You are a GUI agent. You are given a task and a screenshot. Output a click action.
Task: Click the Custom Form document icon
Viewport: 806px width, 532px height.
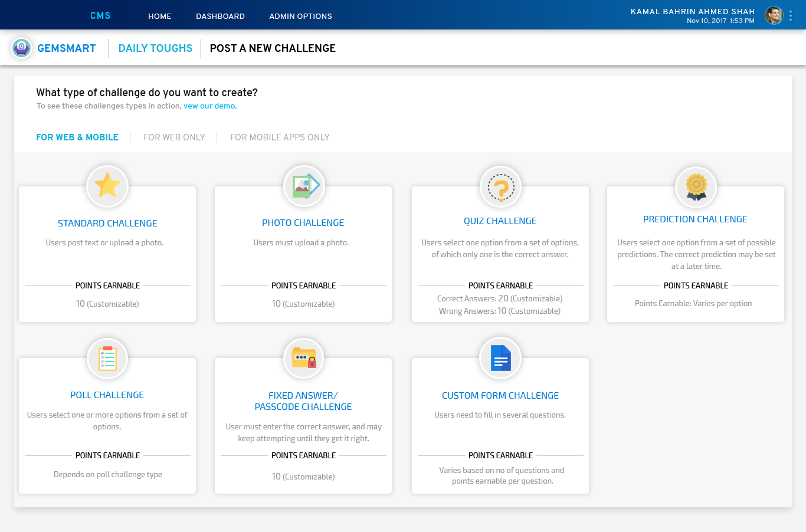point(500,358)
